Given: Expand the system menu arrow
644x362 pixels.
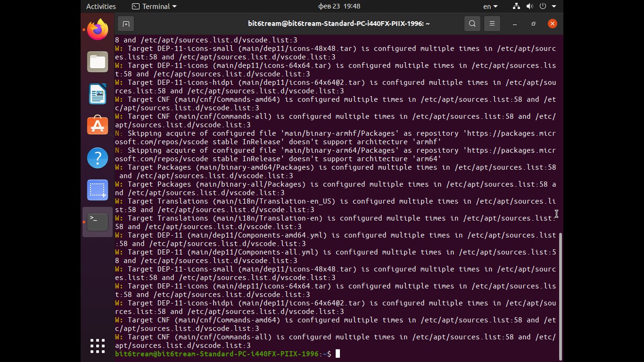Looking at the screenshot, I should coord(554,7).
